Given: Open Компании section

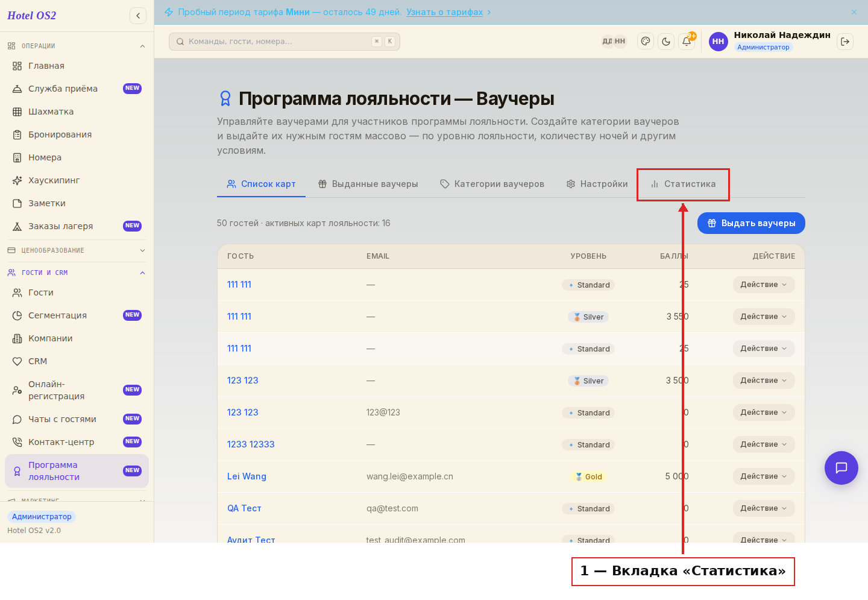Looking at the screenshot, I should click(x=77, y=338).
